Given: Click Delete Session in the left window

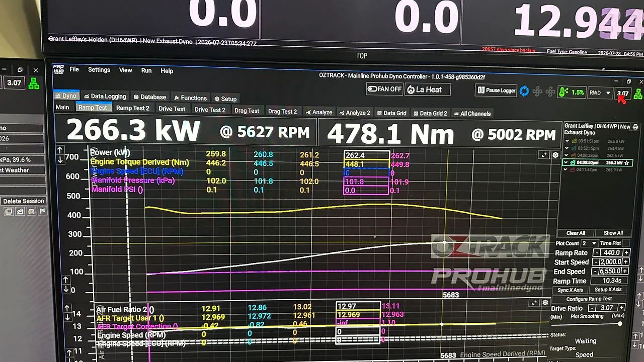Looking at the screenshot, I should pos(24,201).
